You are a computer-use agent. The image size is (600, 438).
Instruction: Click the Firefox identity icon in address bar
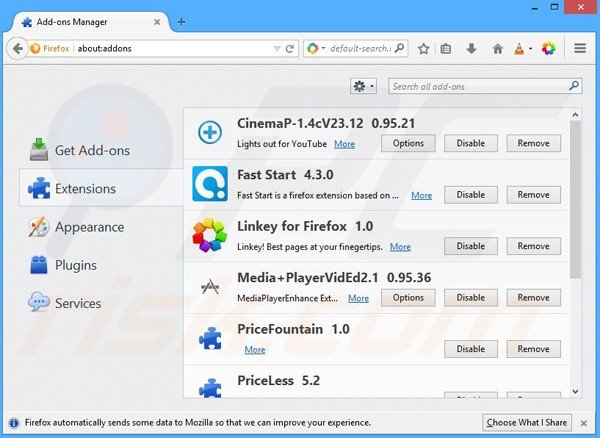click(x=35, y=49)
